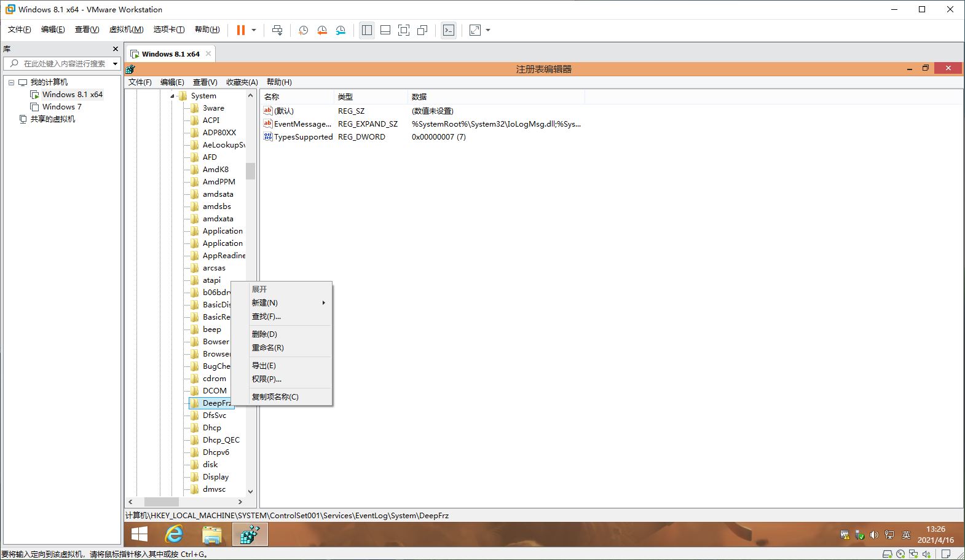Viewport: 965px width, 560px height.
Task: Open the power options dropdown beside pause
Action: coord(254,30)
